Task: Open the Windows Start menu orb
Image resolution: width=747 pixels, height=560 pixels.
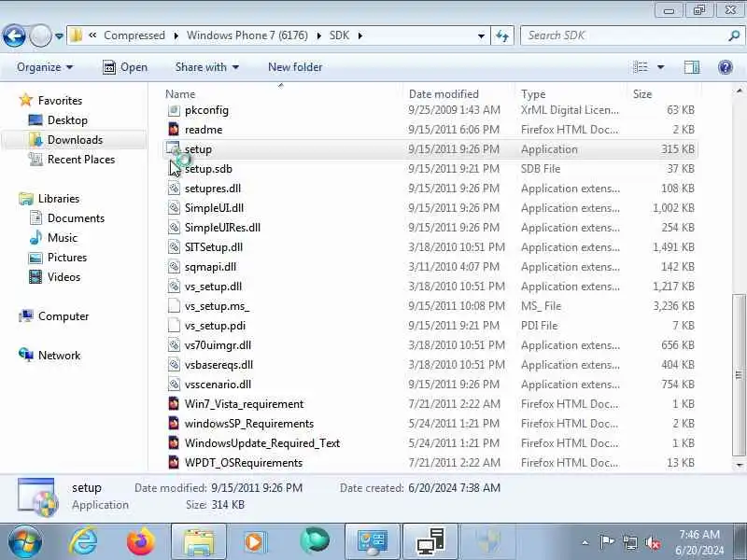Action: (25, 541)
